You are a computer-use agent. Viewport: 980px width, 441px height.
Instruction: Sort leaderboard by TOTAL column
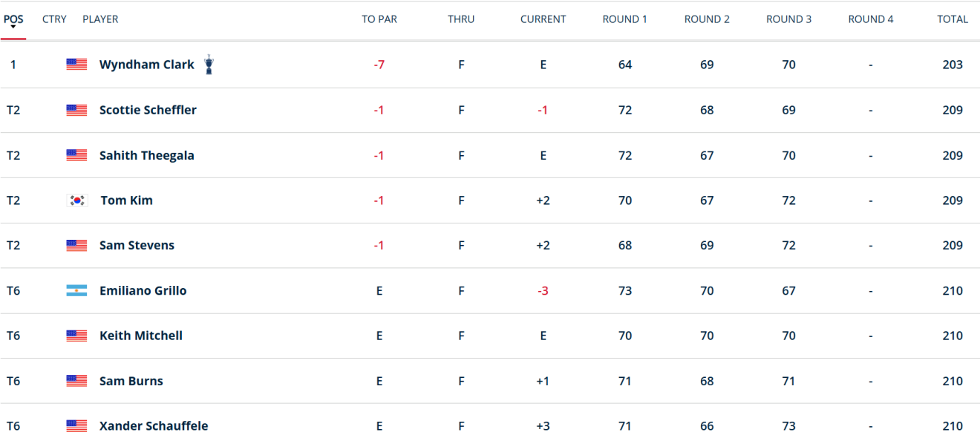(953, 19)
